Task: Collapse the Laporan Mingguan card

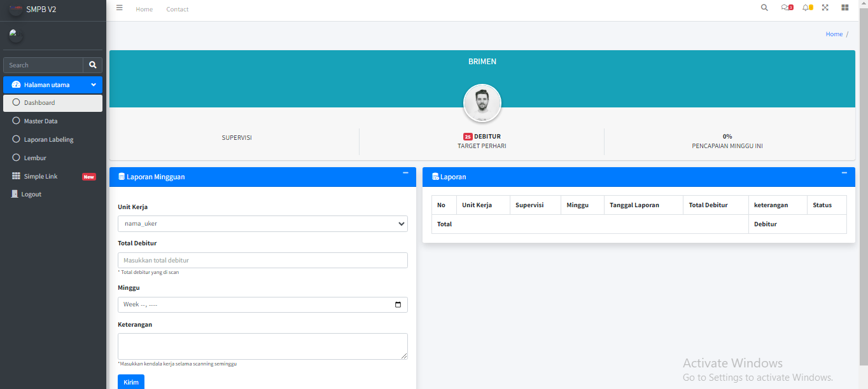Action: [x=405, y=173]
